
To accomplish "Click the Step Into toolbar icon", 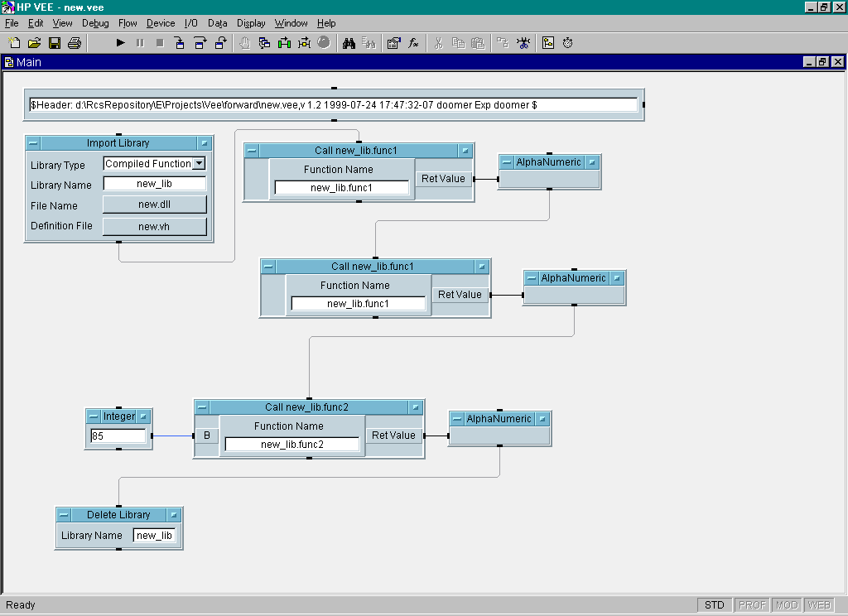I will (x=180, y=43).
